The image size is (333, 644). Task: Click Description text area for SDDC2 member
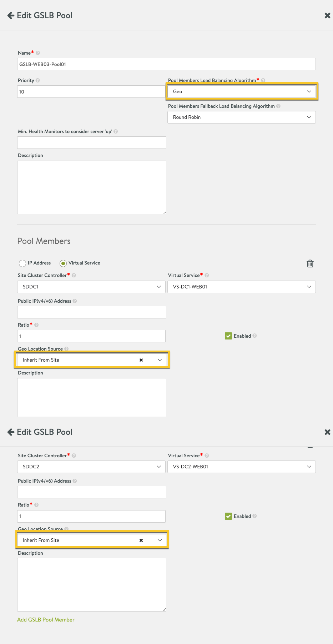tap(92, 585)
